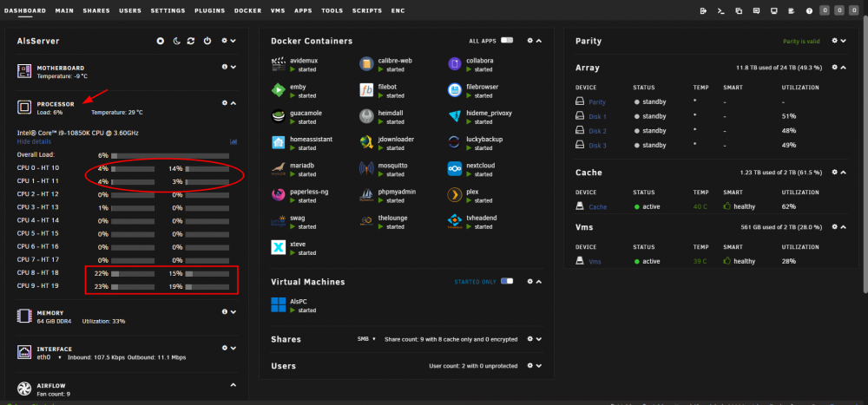Click the power shutdown icon
Viewport: 868px width, 405px height.
coord(207,41)
